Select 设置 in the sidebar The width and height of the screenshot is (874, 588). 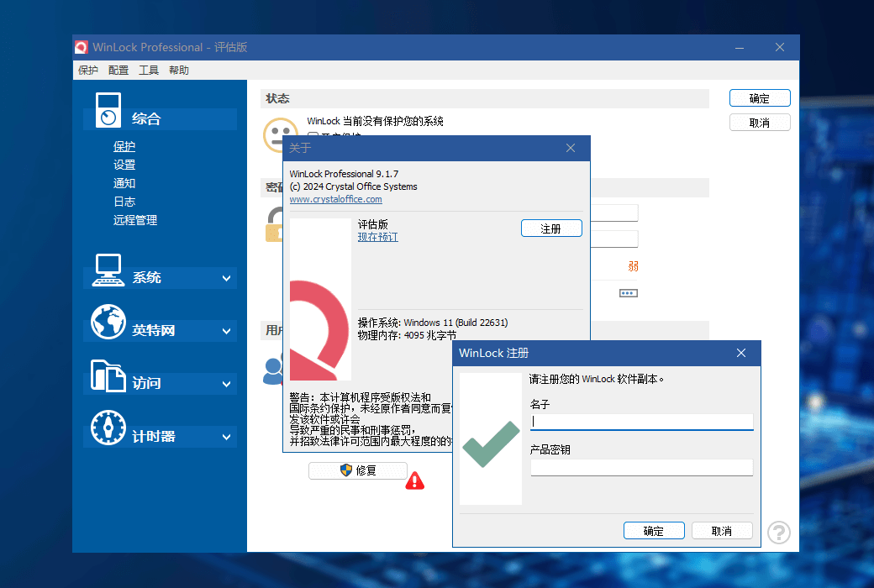[x=124, y=165]
